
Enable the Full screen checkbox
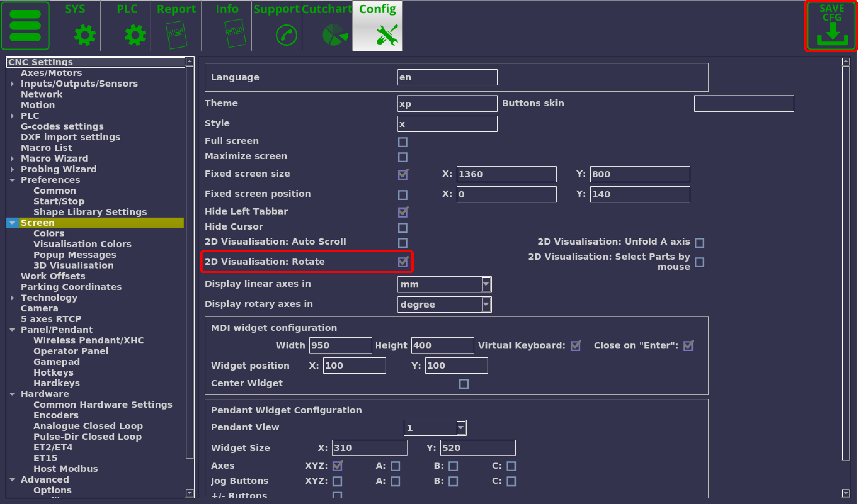click(x=402, y=142)
